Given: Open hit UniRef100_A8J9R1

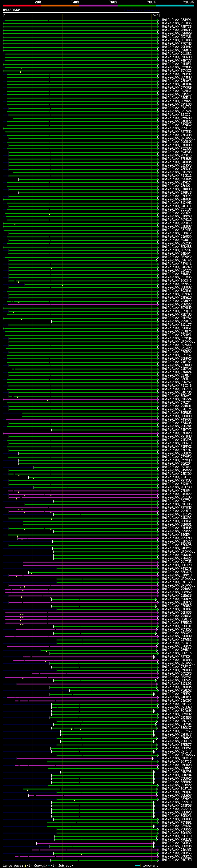Looking at the screenshot, I should 176,20.
